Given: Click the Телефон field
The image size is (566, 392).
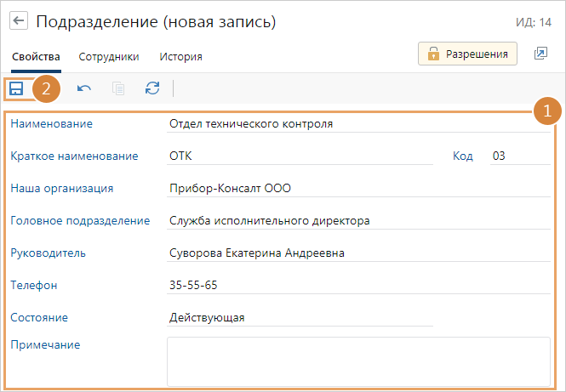Looking at the screenshot, I should point(357,286).
